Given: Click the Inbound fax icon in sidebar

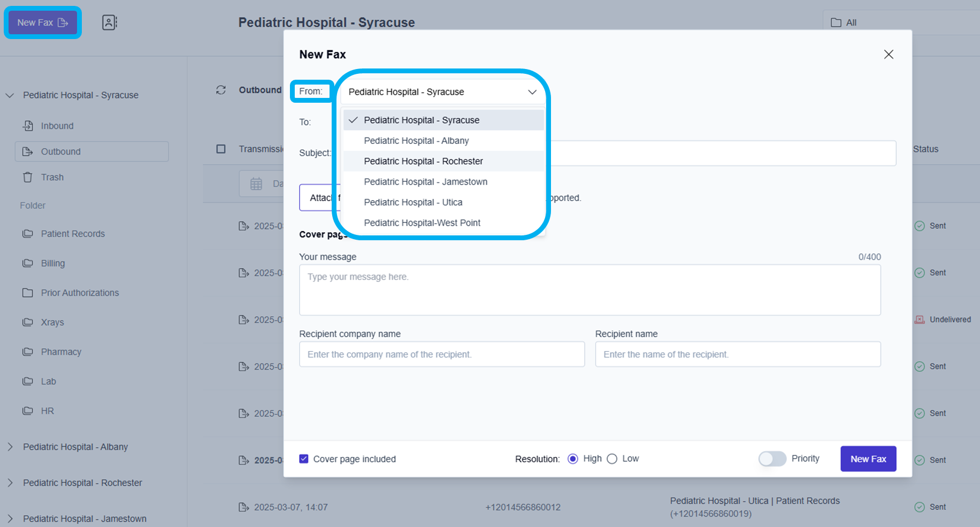Looking at the screenshot, I should coord(28,126).
